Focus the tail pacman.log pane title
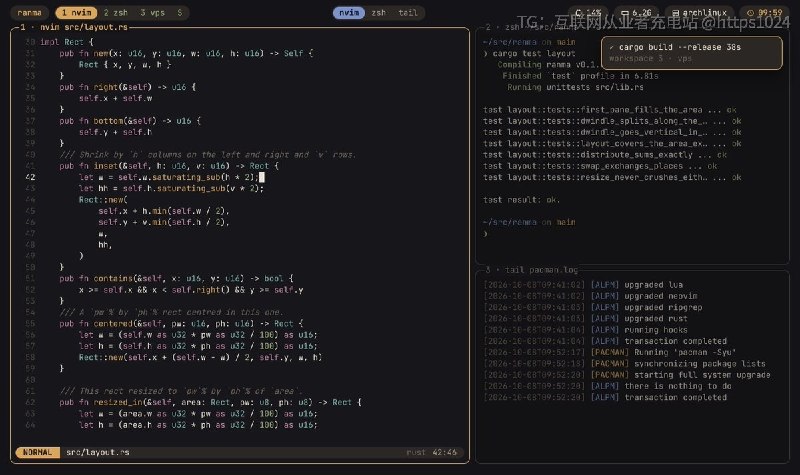Image resolution: width=800 pixels, height=475 pixels. point(541,270)
